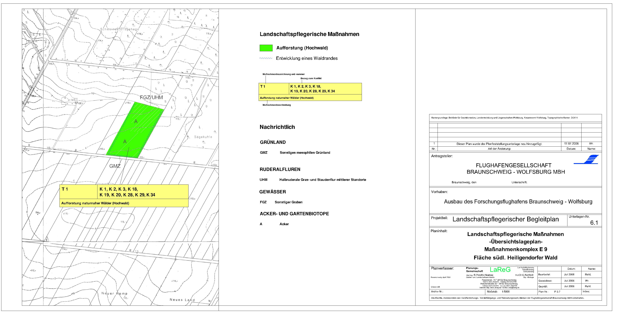The height and width of the screenshot is (313, 644).
Task: Click the 'Sägekuhle' place name on map
Action: coord(203,137)
